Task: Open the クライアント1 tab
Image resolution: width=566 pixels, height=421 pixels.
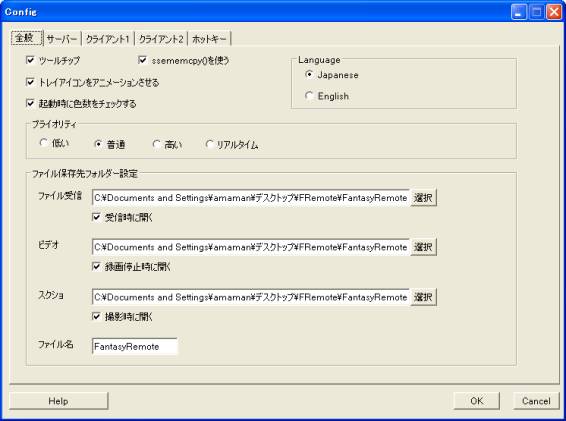Action: tap(108, 39)
